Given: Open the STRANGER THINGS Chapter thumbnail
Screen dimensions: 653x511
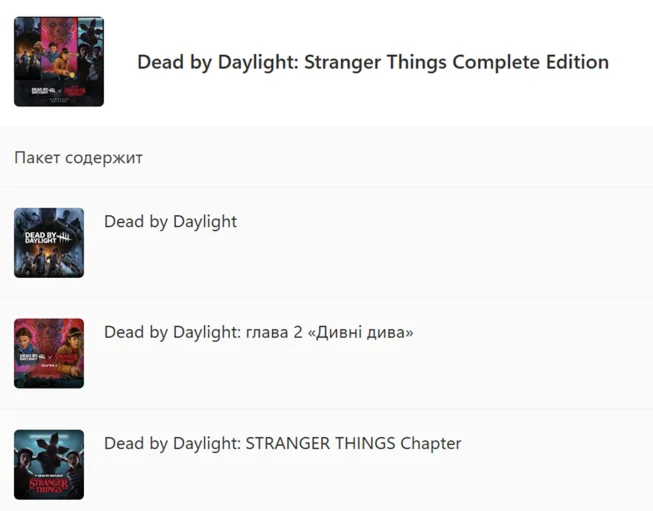Looking at the screenshot, I should click(49, 464).
